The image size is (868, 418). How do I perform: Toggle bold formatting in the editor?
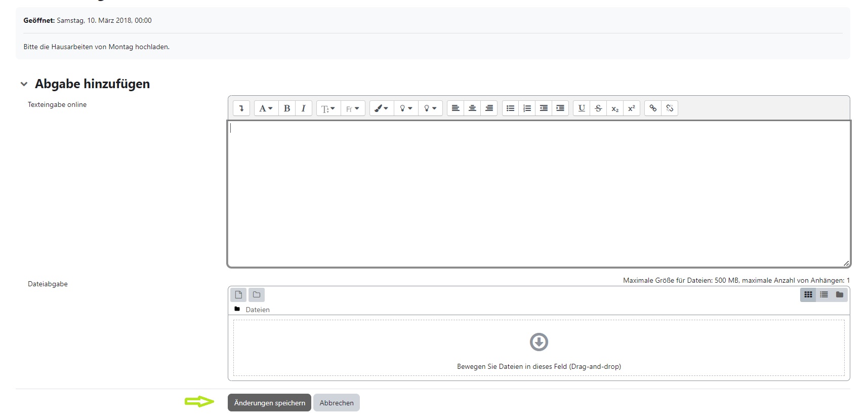pos(287,108)
